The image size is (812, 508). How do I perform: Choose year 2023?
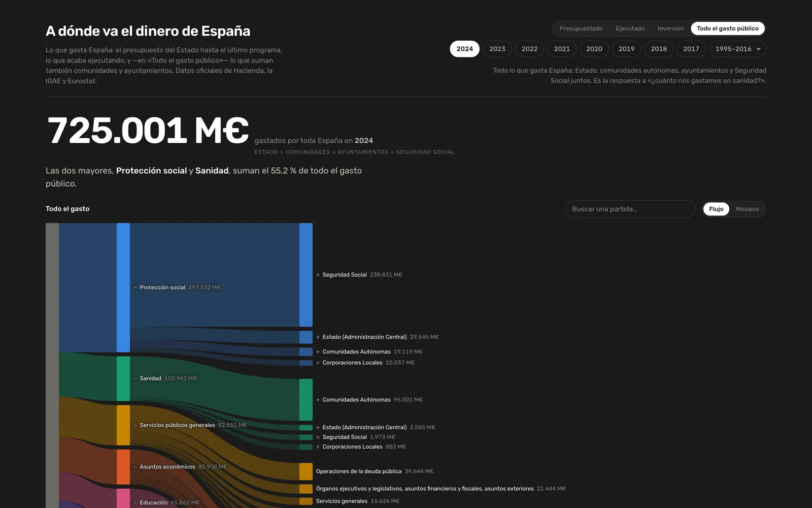tap(497, 49)
